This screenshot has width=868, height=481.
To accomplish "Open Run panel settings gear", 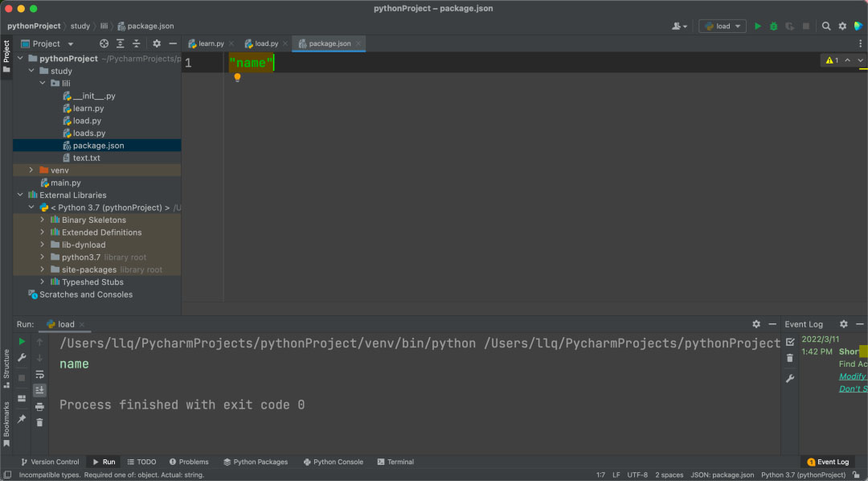I will (x=756, y=324).
